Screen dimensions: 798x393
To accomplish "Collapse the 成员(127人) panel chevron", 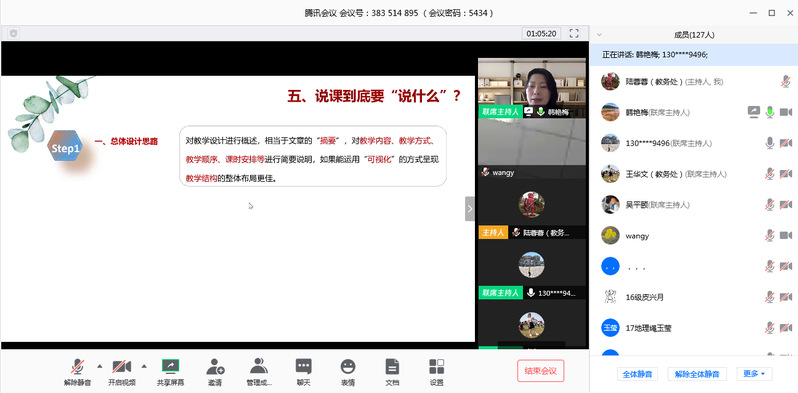I will pos(599,35).
